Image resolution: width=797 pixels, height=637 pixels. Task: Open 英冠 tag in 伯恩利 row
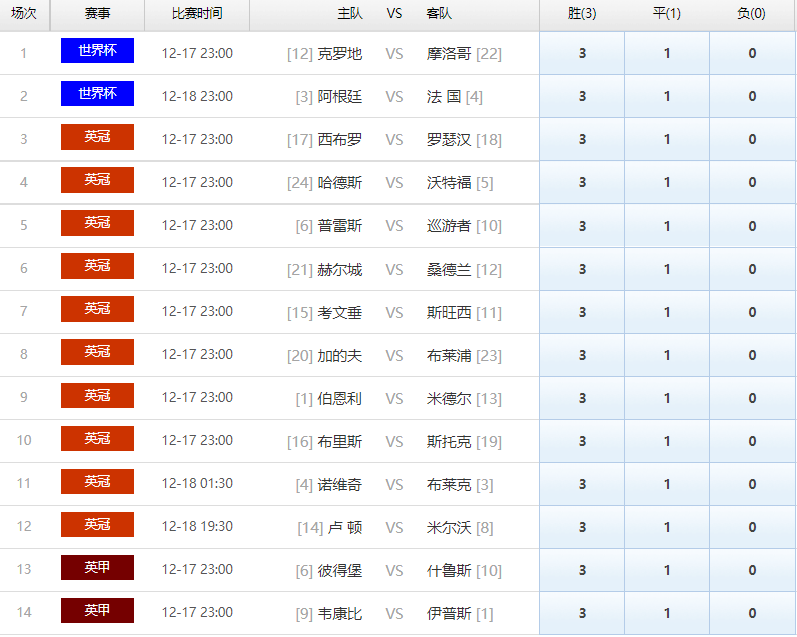pyautogui.click(x=97, y=396)
